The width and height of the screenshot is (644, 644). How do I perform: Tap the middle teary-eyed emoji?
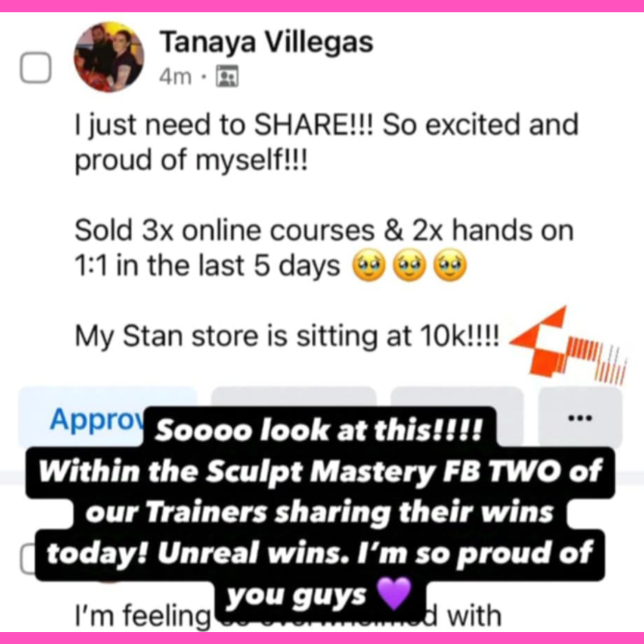pos(410,265)
